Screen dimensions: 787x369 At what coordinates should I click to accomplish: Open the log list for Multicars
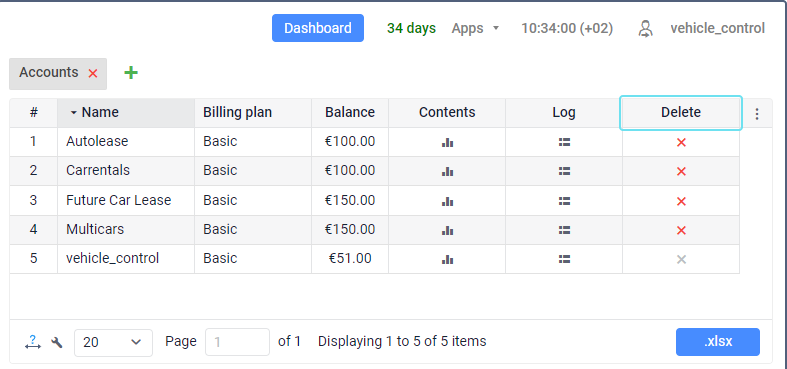pyautogui.click(x=564, y=230)
